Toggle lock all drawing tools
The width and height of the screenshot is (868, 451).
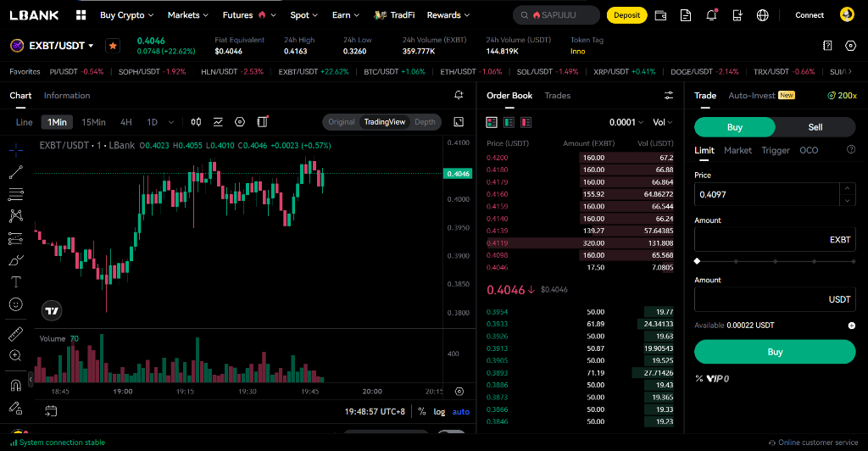pyautogui.click(x=16, y=408)
